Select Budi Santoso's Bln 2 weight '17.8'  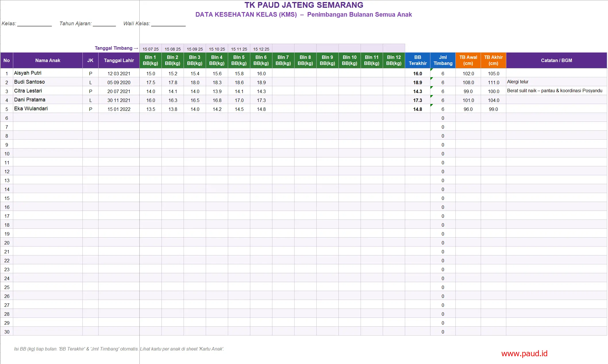[173, 82]
